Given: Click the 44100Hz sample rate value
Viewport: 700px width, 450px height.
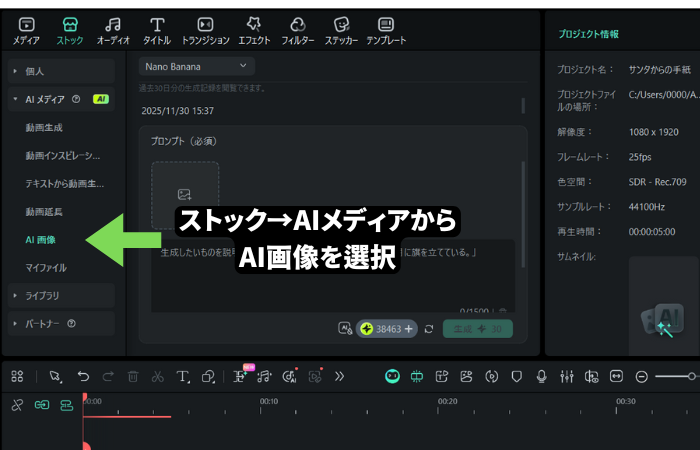Looking at the screenshot, I should (647, 207).
